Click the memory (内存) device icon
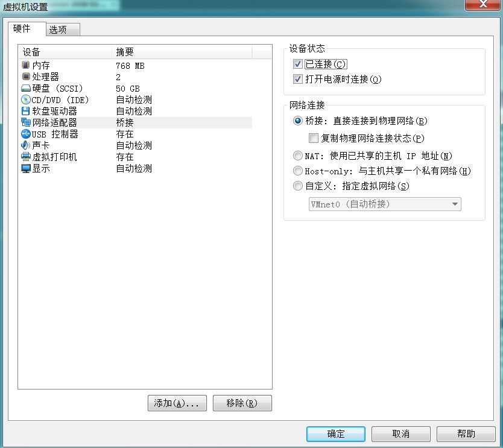The height and width of the screenshot is (448, 503). click(x=26, y=65)
